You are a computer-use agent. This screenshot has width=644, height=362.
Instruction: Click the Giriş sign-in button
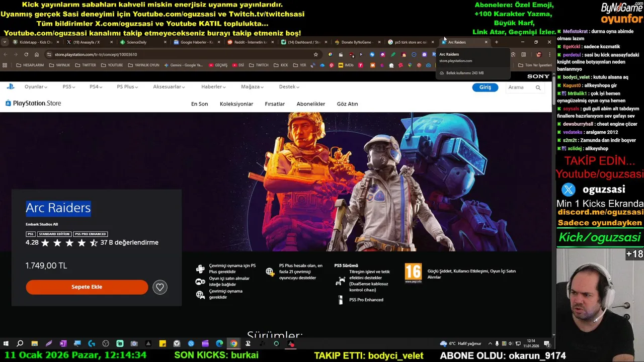485,87
